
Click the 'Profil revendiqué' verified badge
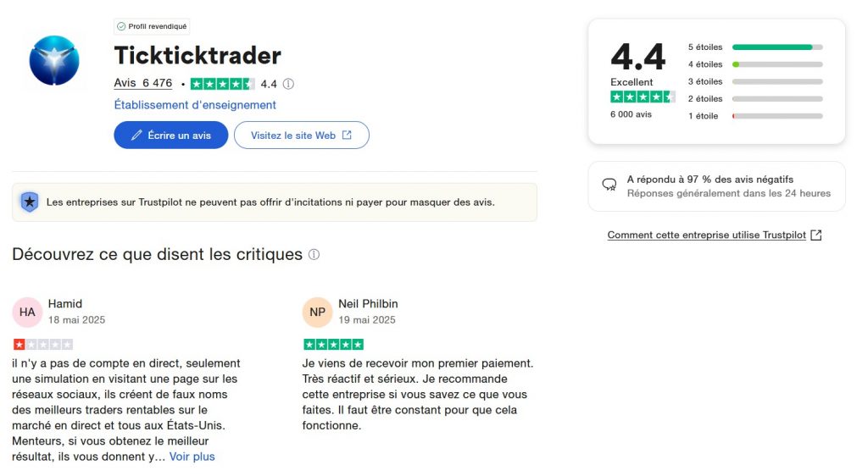(x=153, y=26)
